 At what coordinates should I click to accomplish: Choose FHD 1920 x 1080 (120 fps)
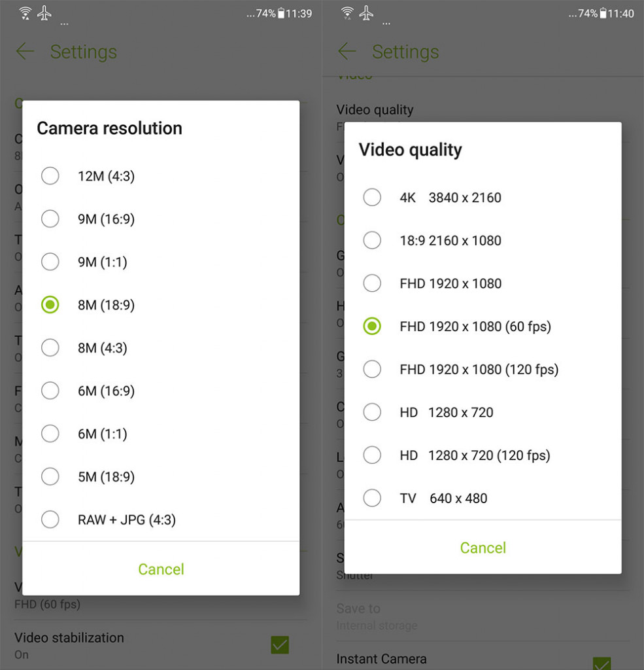click(x=483, y=369)
